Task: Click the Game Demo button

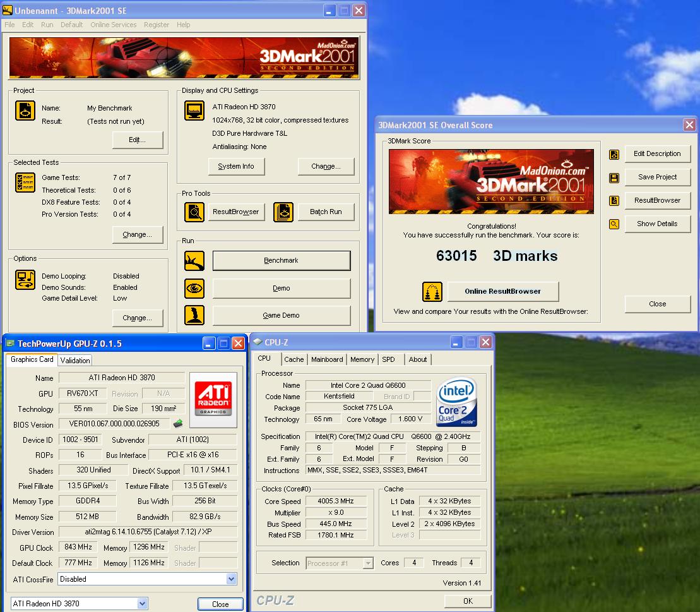Action: 282,315
